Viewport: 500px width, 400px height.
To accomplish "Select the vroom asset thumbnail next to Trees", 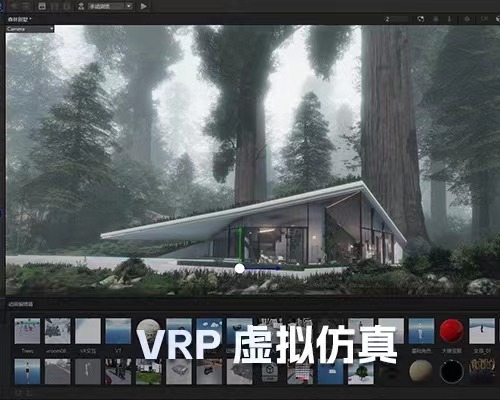I will point(58,331).
